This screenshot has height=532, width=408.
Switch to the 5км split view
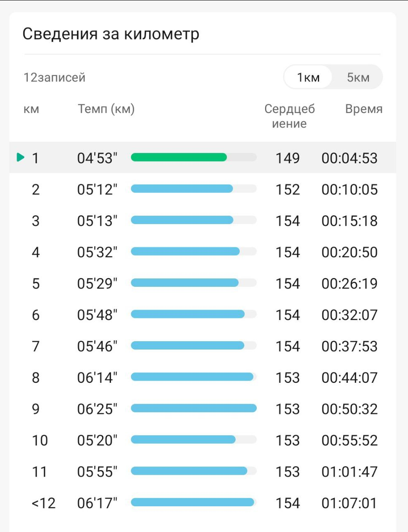(x=358, y=77)
